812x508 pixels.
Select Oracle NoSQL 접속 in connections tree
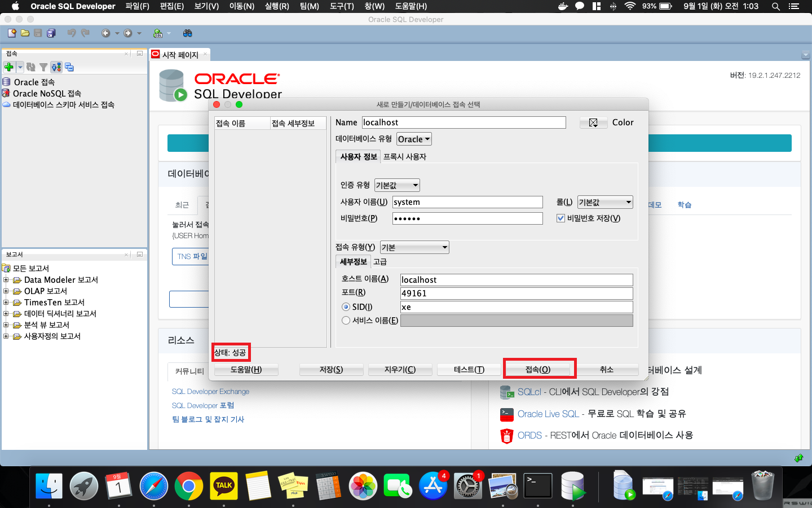(47, 93)
